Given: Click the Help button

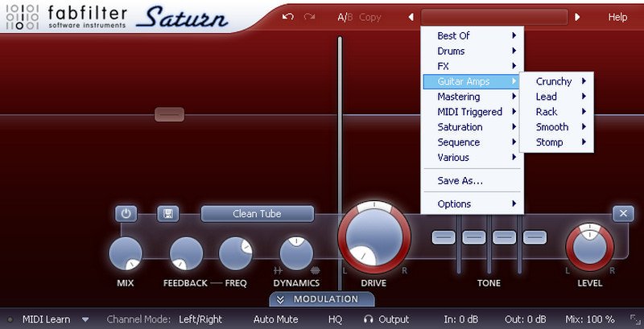Looking at the screenshot, I should 617,17.
